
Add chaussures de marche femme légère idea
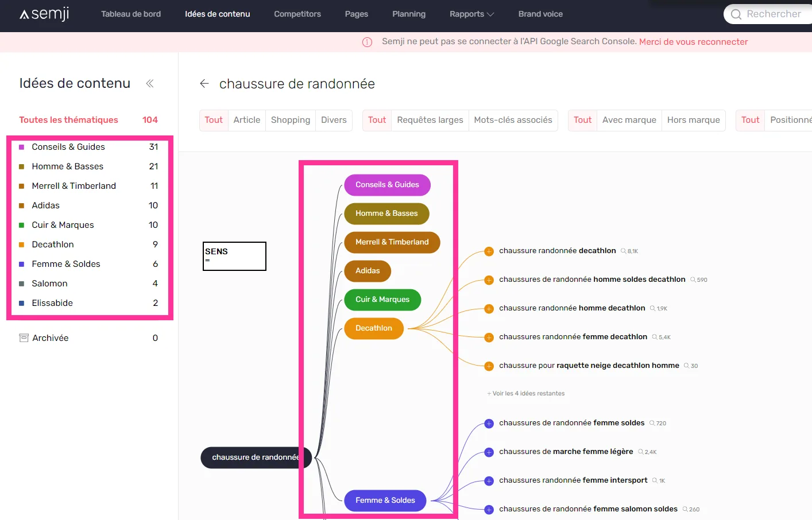point(489,452)
